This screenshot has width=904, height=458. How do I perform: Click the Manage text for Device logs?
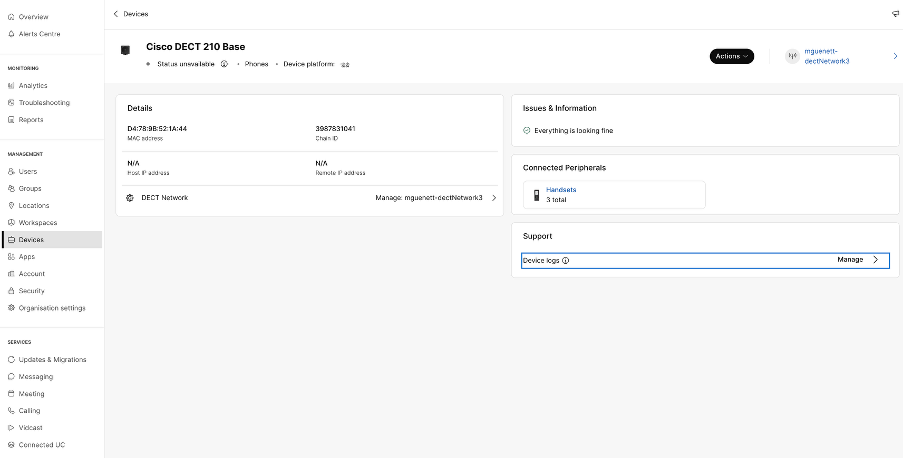[x=850, y=260]
